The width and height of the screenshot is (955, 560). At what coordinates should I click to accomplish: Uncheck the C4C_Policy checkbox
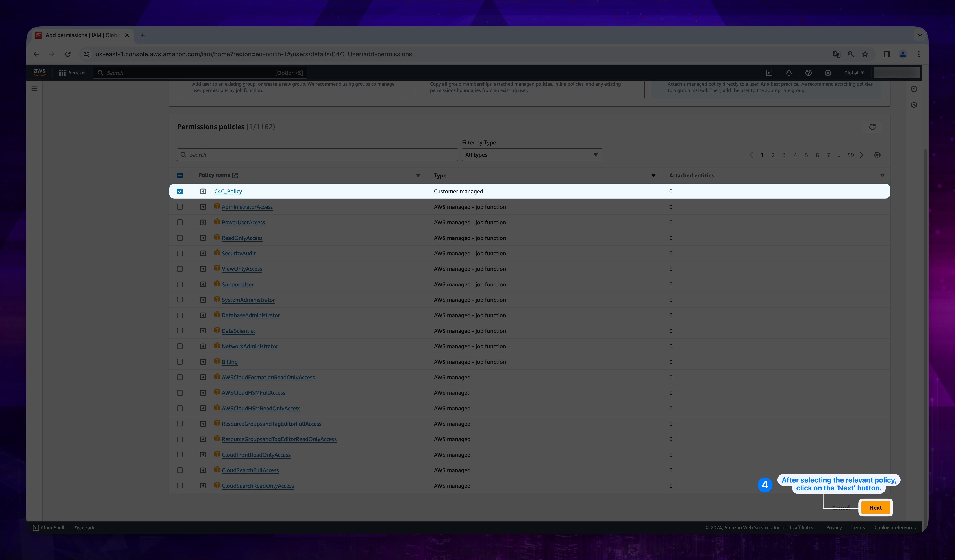pos(180,191)
